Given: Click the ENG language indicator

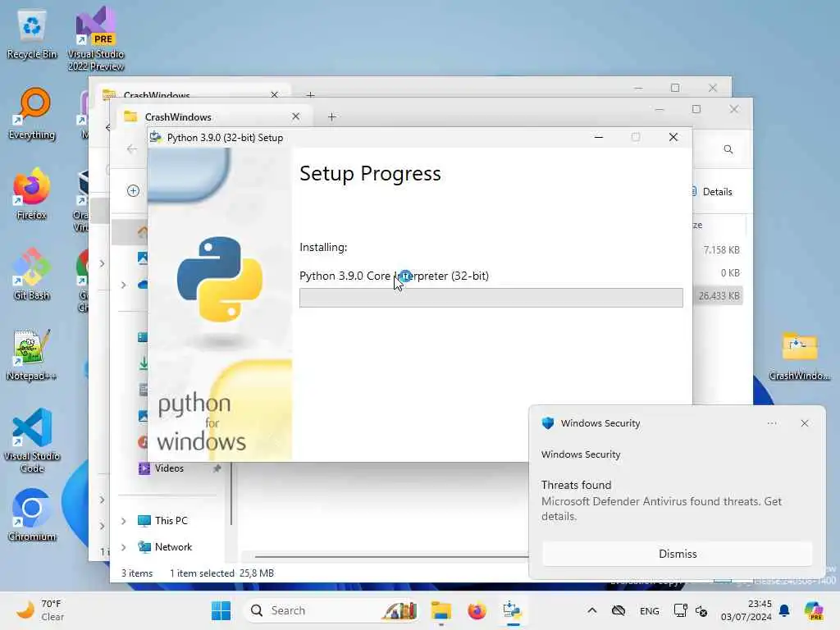Looking at the screenshot, I should (x=650, y=610).
